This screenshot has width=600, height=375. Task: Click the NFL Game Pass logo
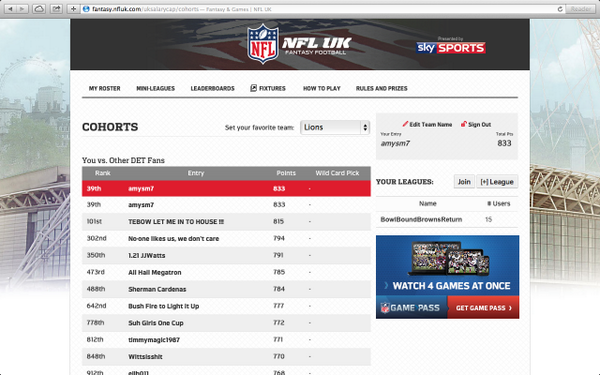[411, 308]
